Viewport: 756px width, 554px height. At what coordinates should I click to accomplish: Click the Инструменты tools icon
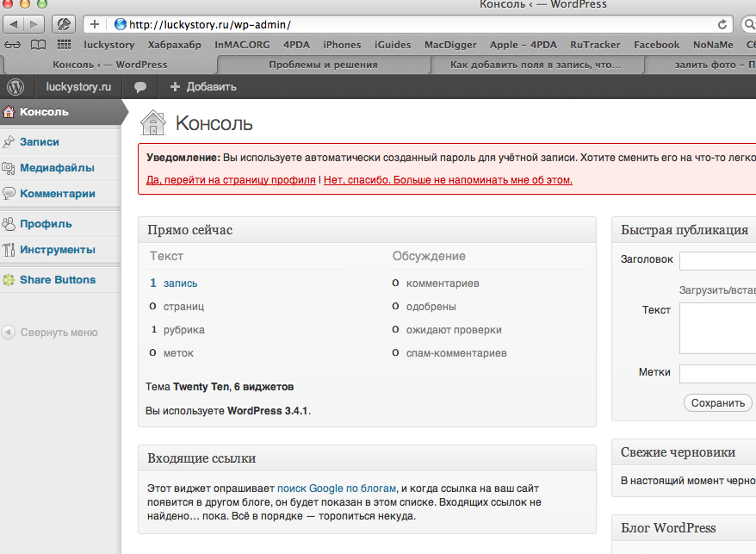(9, 250)
